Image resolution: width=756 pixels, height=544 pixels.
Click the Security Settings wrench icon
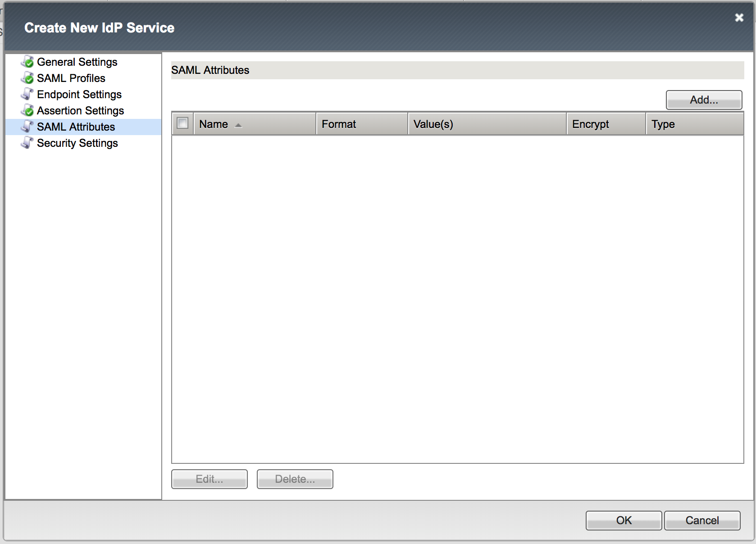[x=27, y=143]
